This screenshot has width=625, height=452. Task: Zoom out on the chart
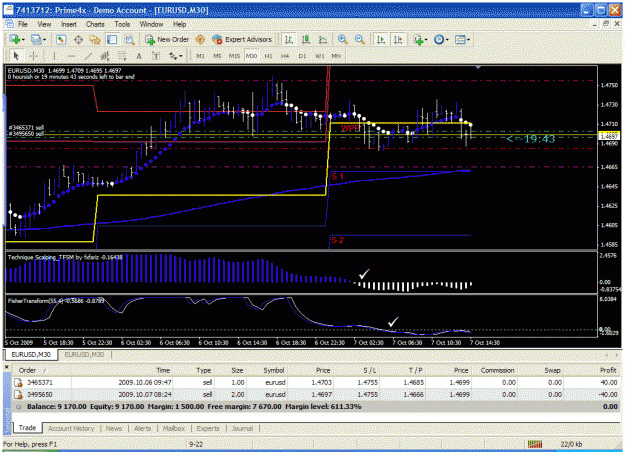pyautogui.click(x=360, y=39)
